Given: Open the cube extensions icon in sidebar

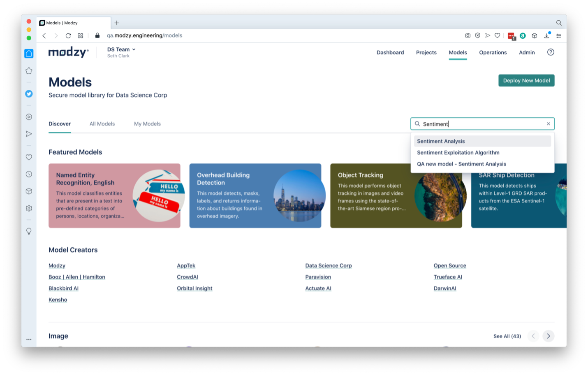Looking at the screenshot, I should click(29, 191).
